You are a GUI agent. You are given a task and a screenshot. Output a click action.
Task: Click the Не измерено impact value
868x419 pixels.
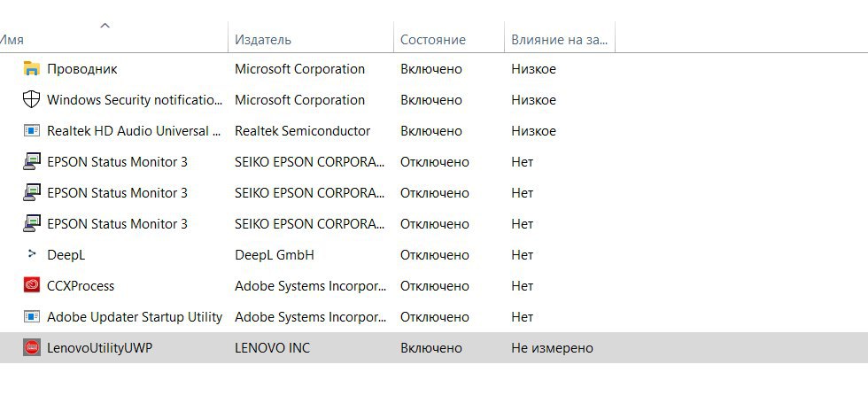[x=552, y=348]
